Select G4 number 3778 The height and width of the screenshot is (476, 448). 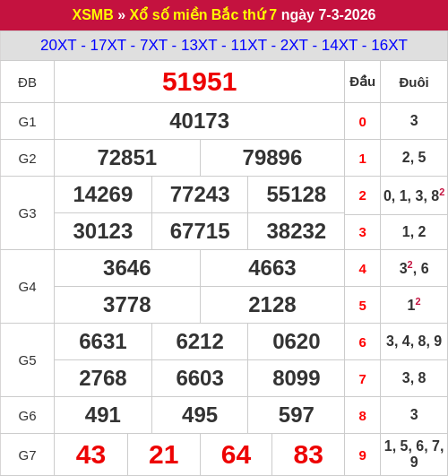tap(127, 305)
